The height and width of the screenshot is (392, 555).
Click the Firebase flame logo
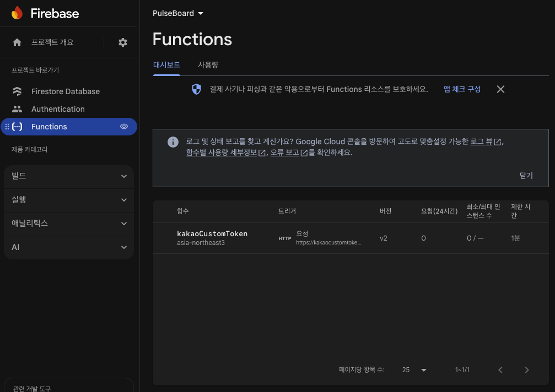click(17, 13)
